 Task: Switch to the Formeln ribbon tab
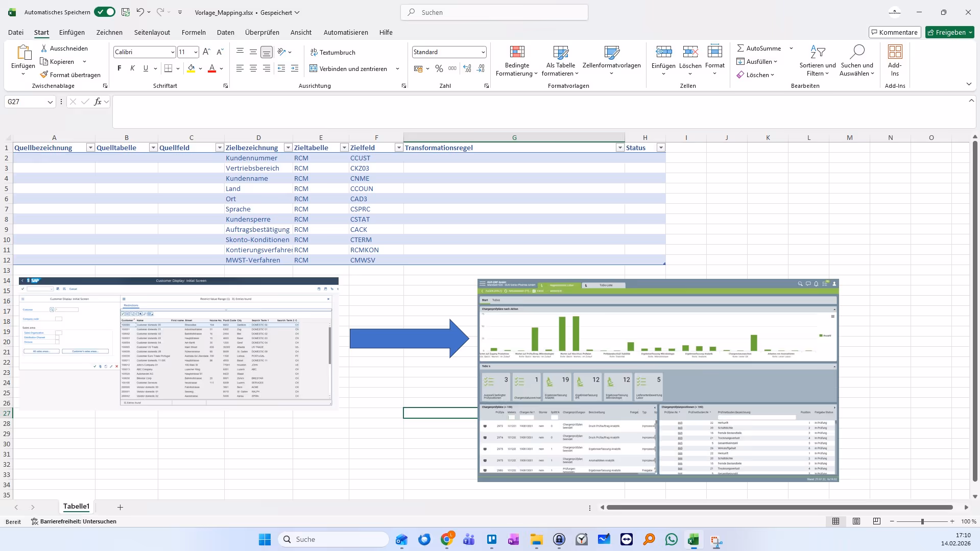click(x=194, y=32)
